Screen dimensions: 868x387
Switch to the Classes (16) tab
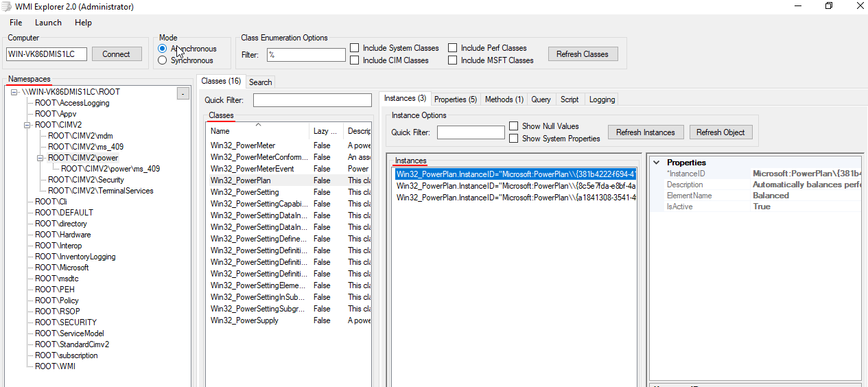point(221,81)
